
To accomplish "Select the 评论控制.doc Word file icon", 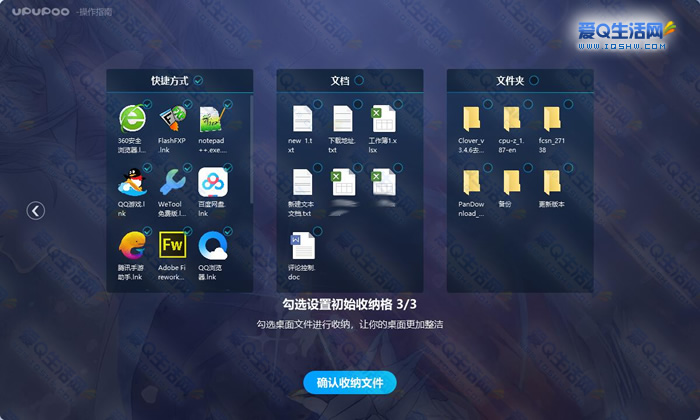I will 302,245.
